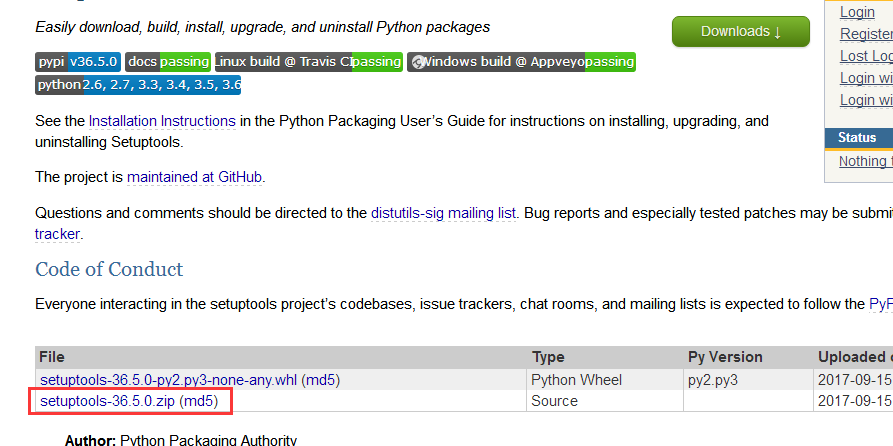Download the setuptools-36.5.0.zip source file
The image size is (893, 446).
click(108, 401)
